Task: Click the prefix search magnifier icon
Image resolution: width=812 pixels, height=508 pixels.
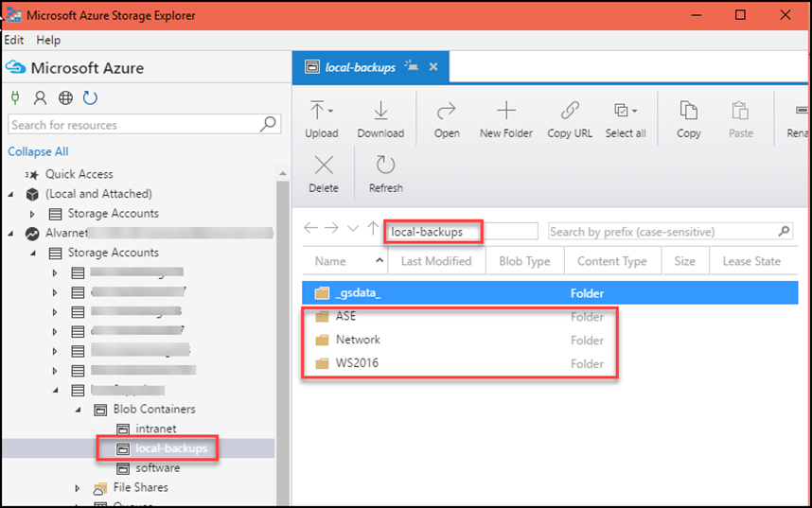Action: coord(784,231)
